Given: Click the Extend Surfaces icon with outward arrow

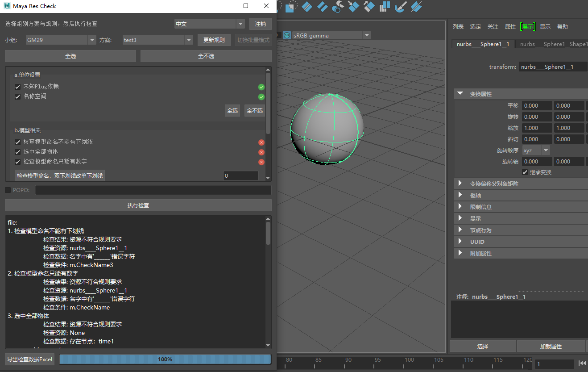Looking at the screenshot, I should (x=369, y=6).
